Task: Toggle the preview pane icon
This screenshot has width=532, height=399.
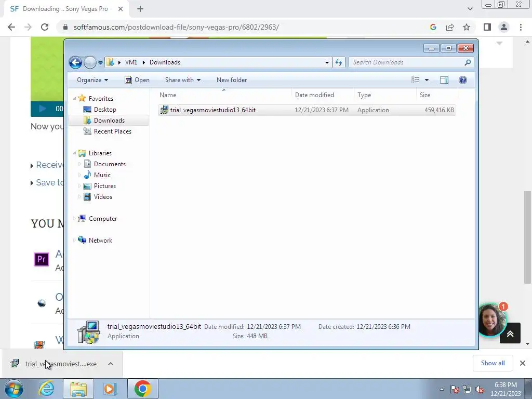Action: [444, 80]
